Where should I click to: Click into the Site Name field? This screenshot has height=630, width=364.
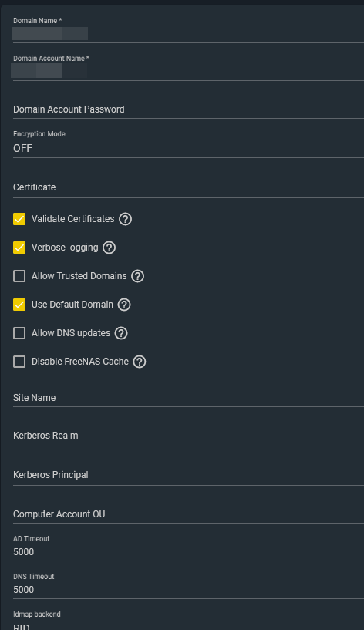188,398
